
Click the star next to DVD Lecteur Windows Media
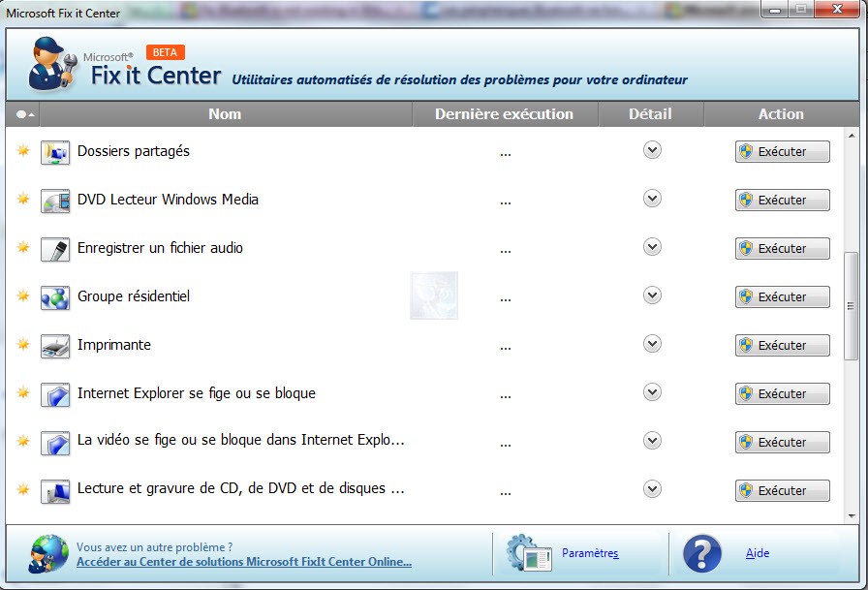[x=23, y=199]
